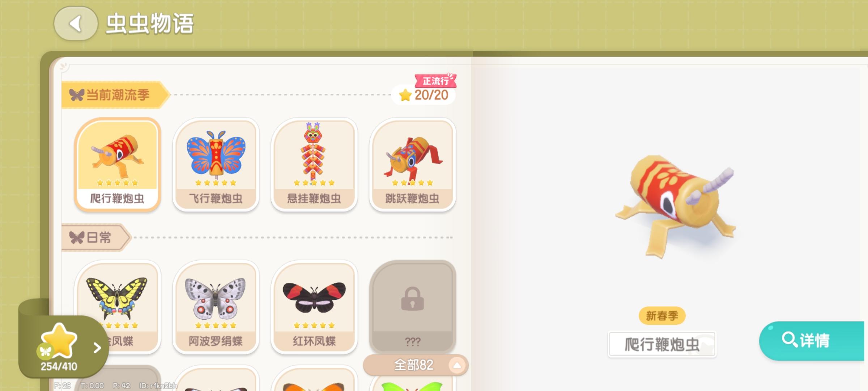Select the 当前潮流季 section header

point(115,95)
